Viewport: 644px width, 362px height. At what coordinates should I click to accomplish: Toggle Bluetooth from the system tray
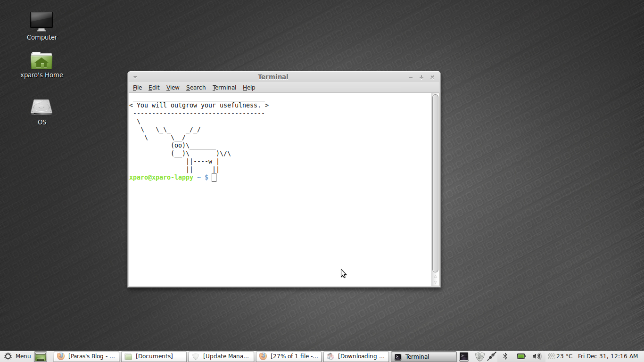[x=505, y=356]
